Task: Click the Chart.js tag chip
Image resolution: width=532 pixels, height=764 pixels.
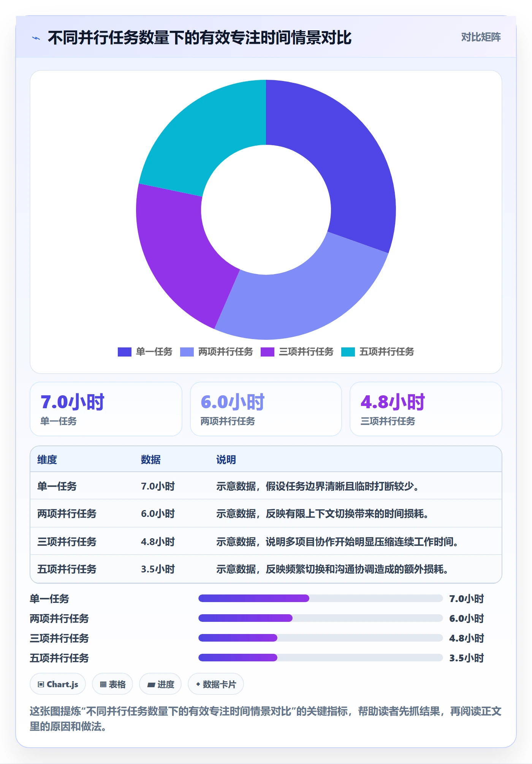Action: pyautogui.click(x=58, y=684)
